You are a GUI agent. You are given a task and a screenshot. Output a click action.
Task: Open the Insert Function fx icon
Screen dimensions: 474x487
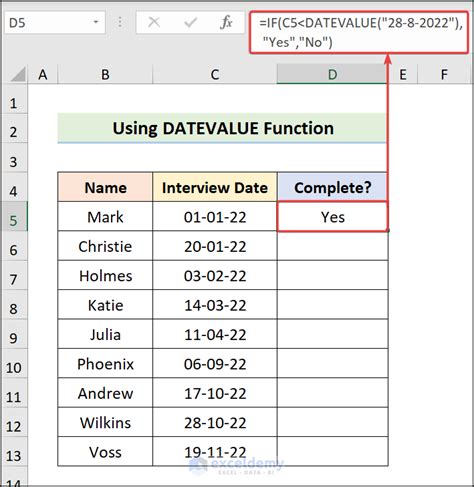pyautogui.click(x=226, y=23)
